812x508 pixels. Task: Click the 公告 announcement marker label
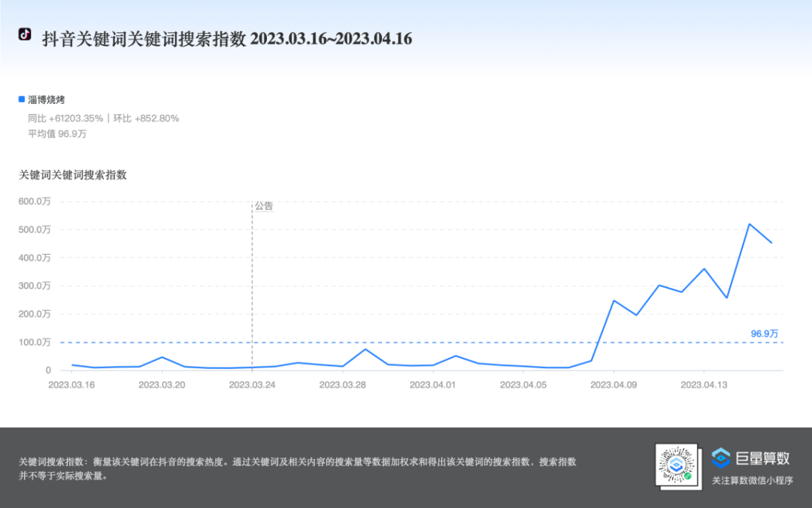pos(264,206)
